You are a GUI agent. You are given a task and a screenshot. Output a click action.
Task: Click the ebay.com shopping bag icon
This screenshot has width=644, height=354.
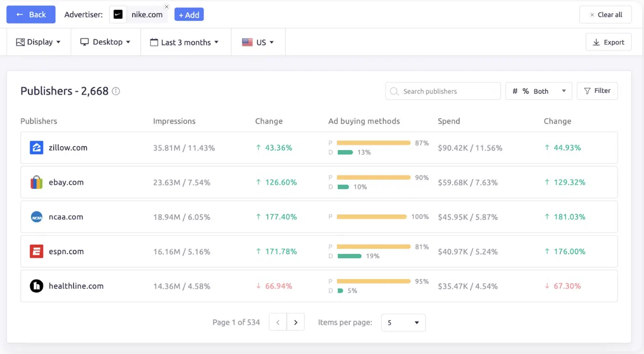37,182
